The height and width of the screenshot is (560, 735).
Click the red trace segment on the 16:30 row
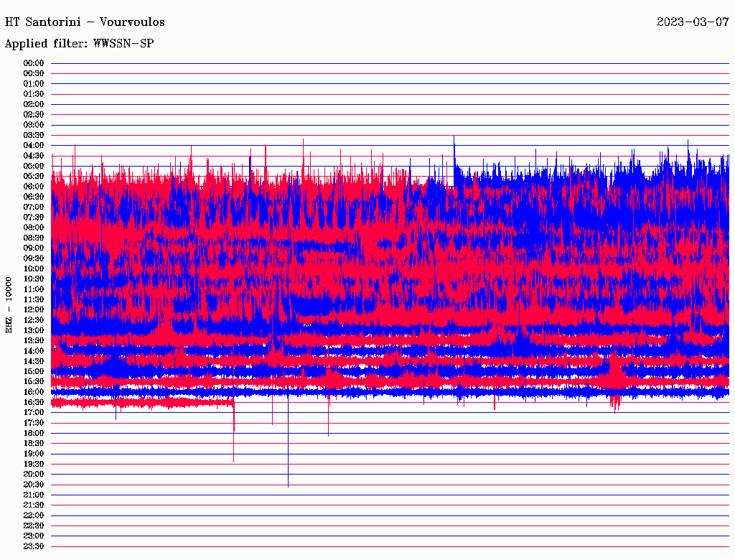(144, 403)
